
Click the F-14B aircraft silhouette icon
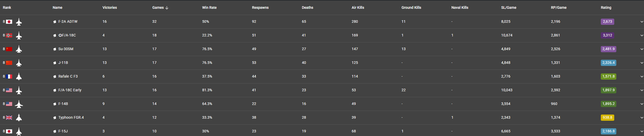pos(19,104)
